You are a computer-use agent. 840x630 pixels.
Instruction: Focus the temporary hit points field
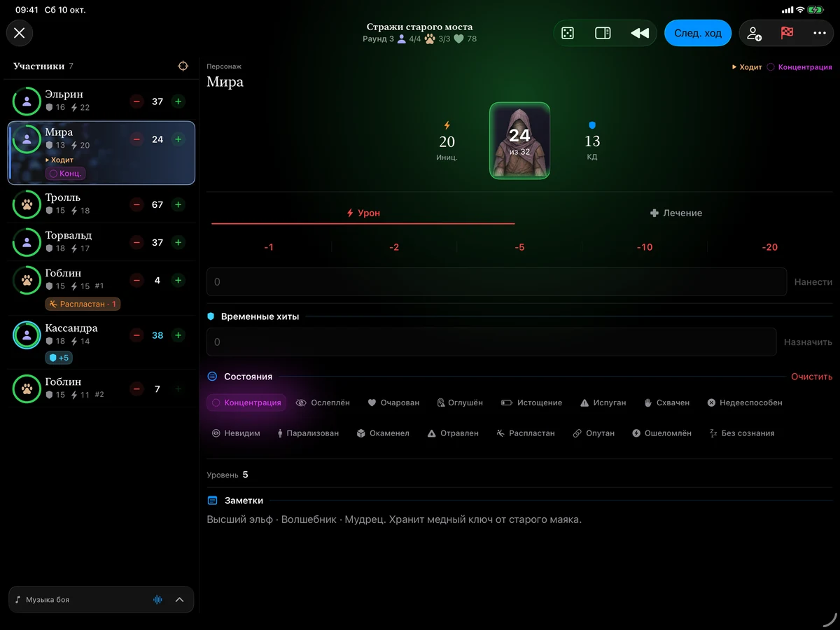[x=491, y=342]
